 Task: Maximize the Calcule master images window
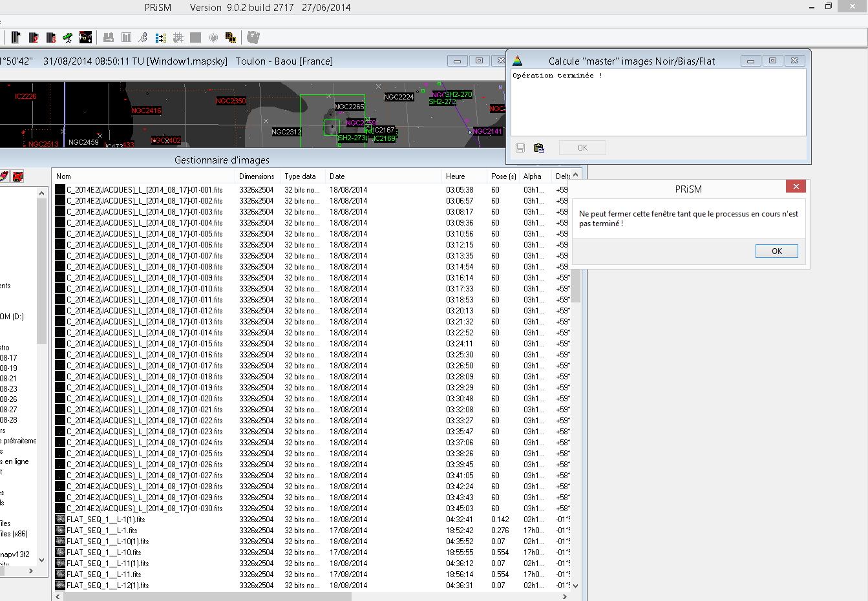point(772,61)
